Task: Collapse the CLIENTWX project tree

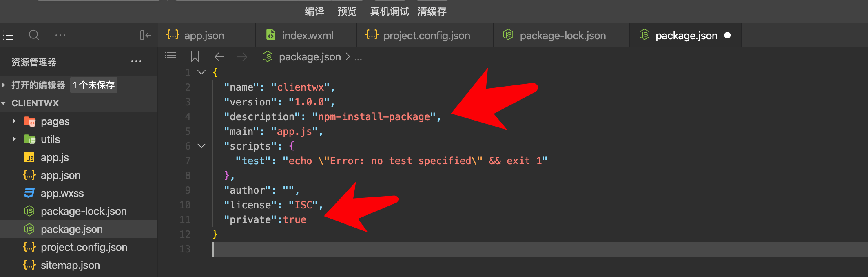Action: coord(4,103)
